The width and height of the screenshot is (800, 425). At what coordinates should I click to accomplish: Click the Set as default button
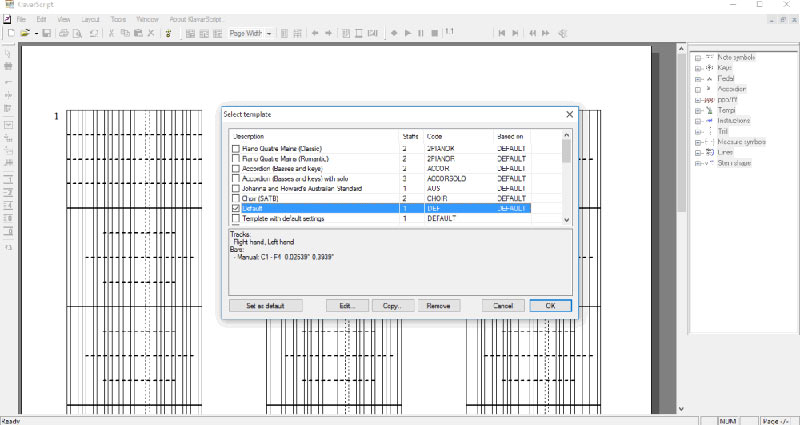point(266,306)
